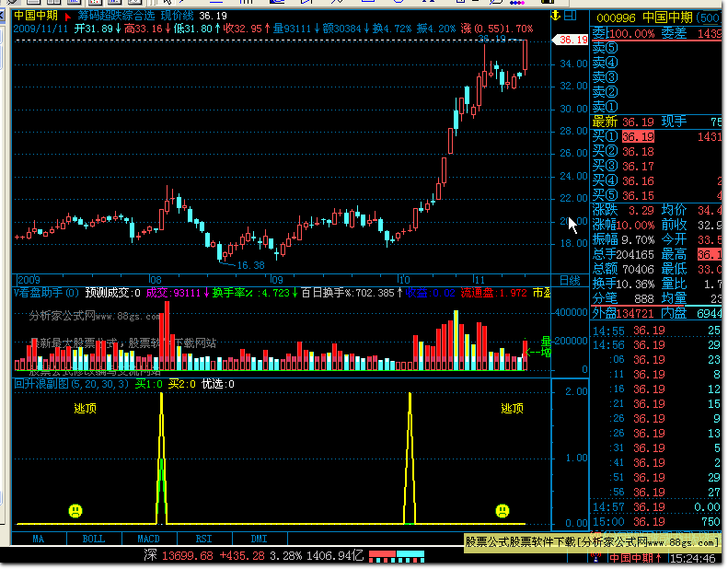Click the left 逃顶 signal label
Screen dimensions: 728x569
[86, 409]
